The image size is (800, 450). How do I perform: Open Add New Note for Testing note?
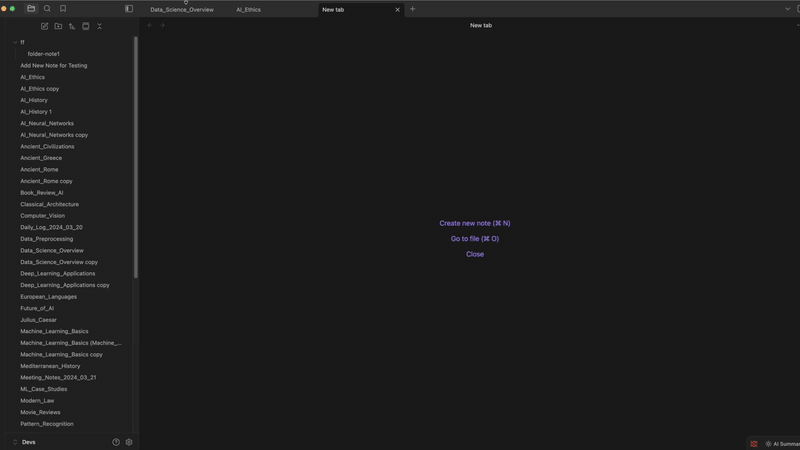coord(54,66)
